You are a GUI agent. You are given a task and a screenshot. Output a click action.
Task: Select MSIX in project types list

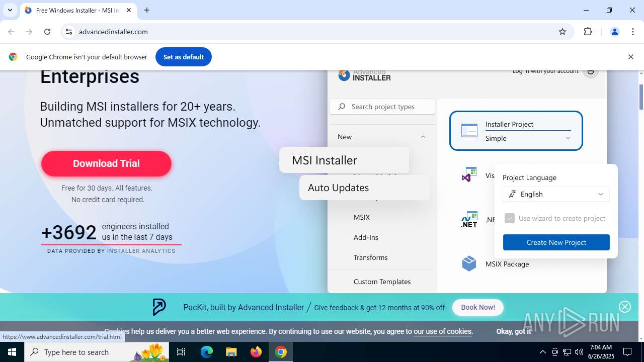point(362,217)
